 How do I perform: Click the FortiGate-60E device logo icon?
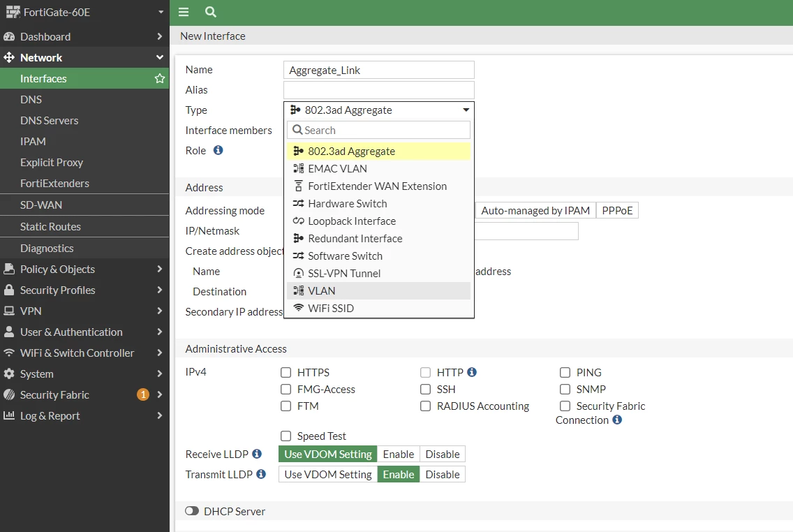[x=13, y=12]
